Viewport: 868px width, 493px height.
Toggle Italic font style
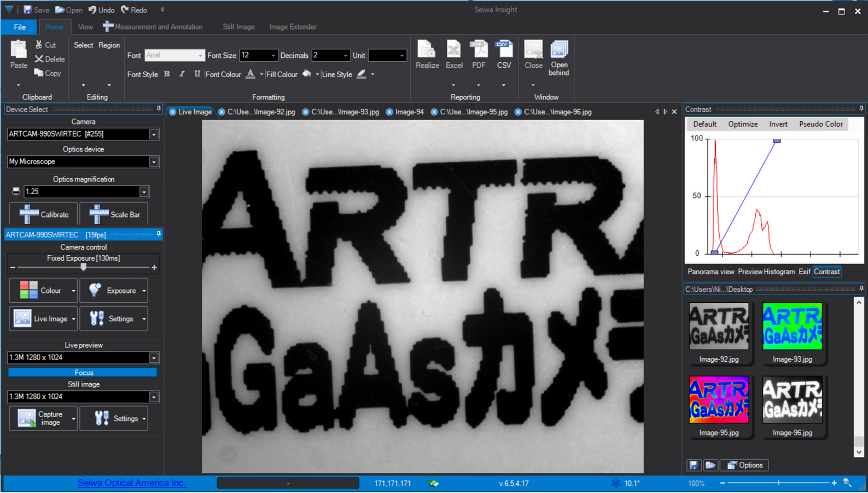point(182,74)
